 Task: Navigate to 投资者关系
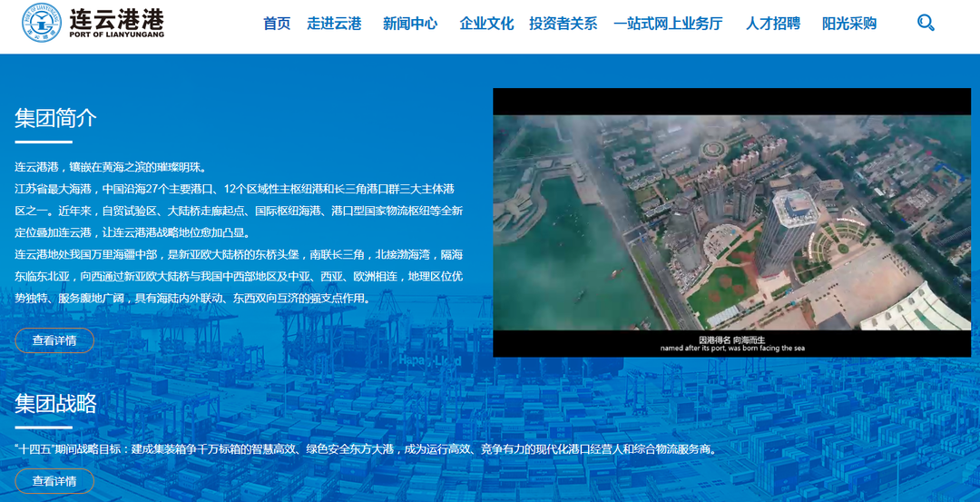563,24
